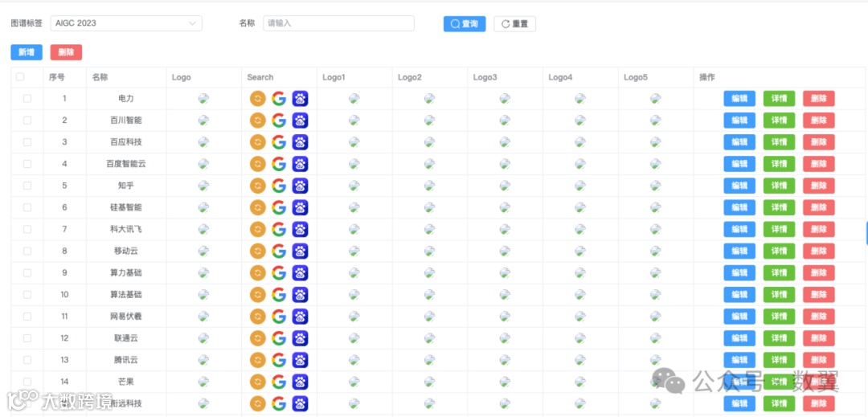
Task: Open 详情 for 百川智能
Action: pyautogui.click(x=779, y=120)
